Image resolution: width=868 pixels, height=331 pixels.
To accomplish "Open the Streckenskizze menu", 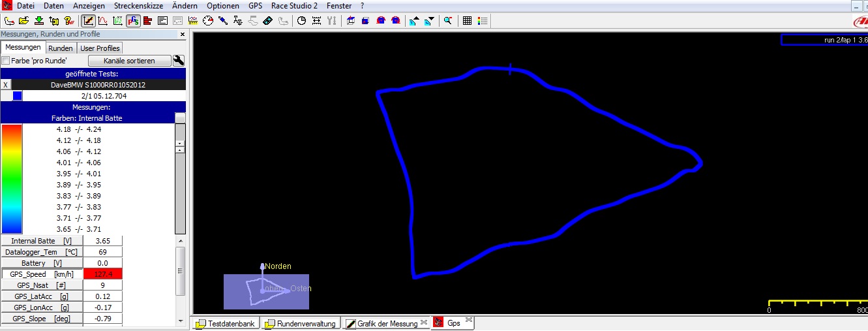I will click(x=139, y=6).
